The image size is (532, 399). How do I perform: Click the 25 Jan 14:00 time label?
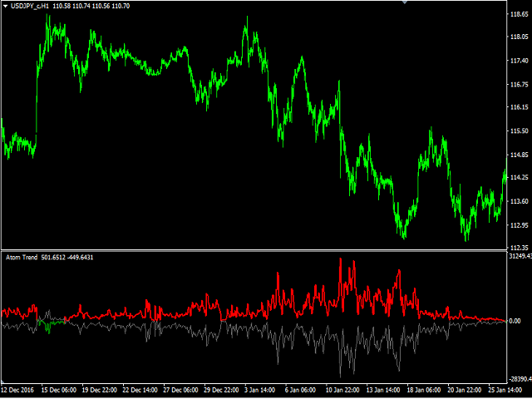tap(505, 390)
